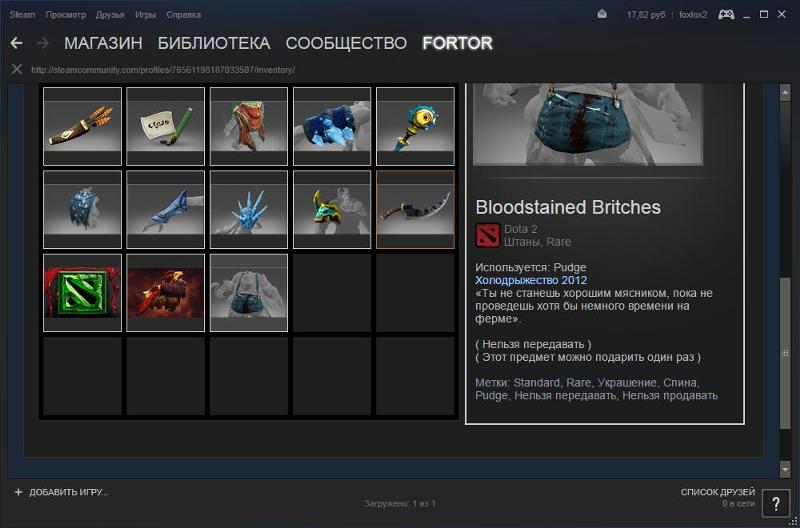
Task: Open СПИСОК ДРУЗЕЙ friends list
Action: (x=717, y=492)
